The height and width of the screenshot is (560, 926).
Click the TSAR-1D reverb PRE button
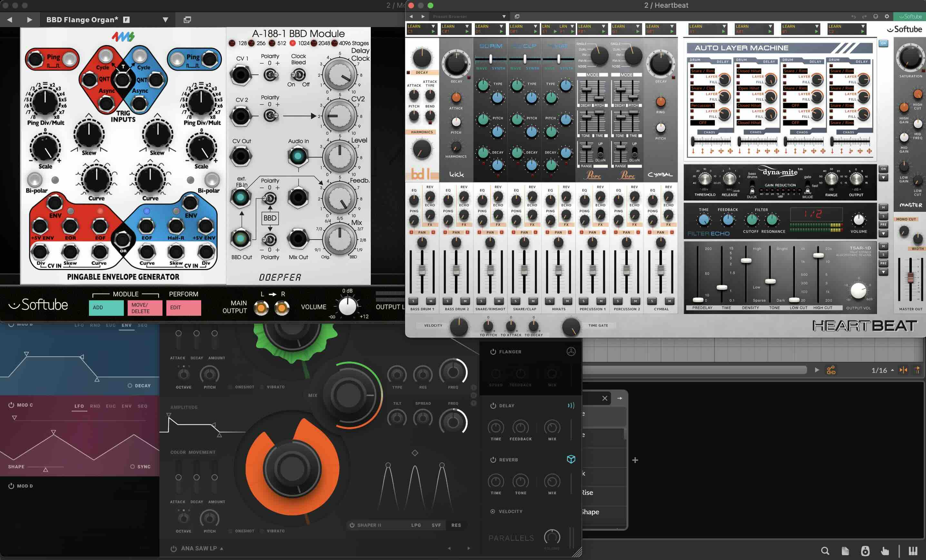tap(883, 263)
